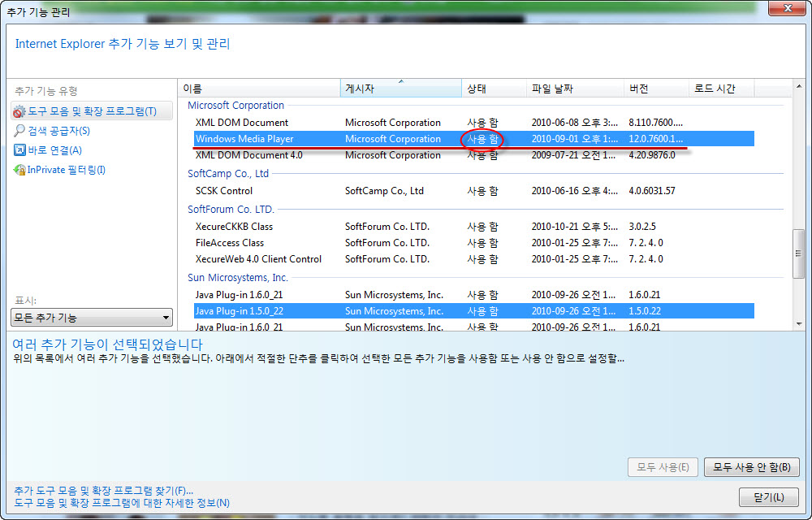812x520 pixels.
Task: Select the XecureCKKB Class add-on
Action: [474, 227]
